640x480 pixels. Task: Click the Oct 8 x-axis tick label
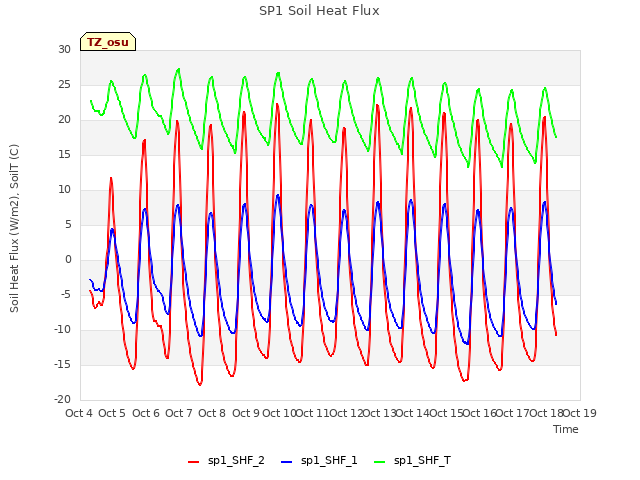click(x=212, y=413)
